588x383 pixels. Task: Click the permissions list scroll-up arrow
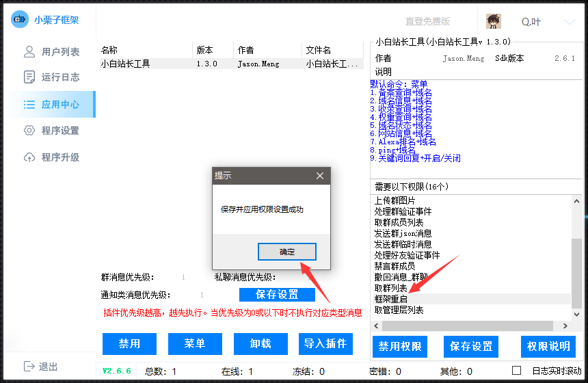tap(577, 201)
